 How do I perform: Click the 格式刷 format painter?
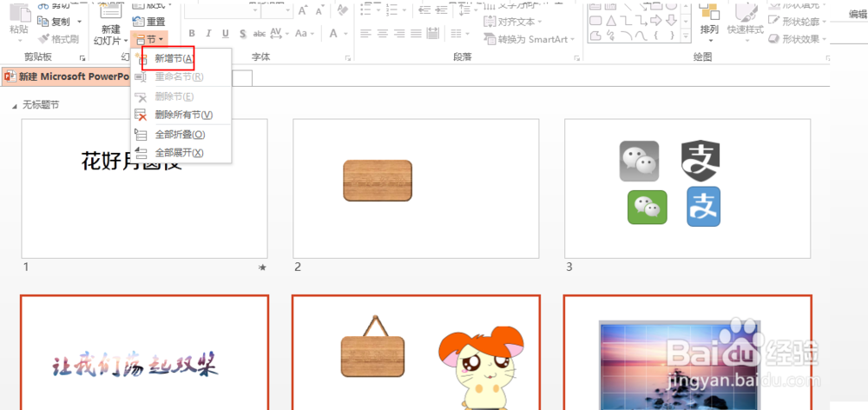[59, 39]
